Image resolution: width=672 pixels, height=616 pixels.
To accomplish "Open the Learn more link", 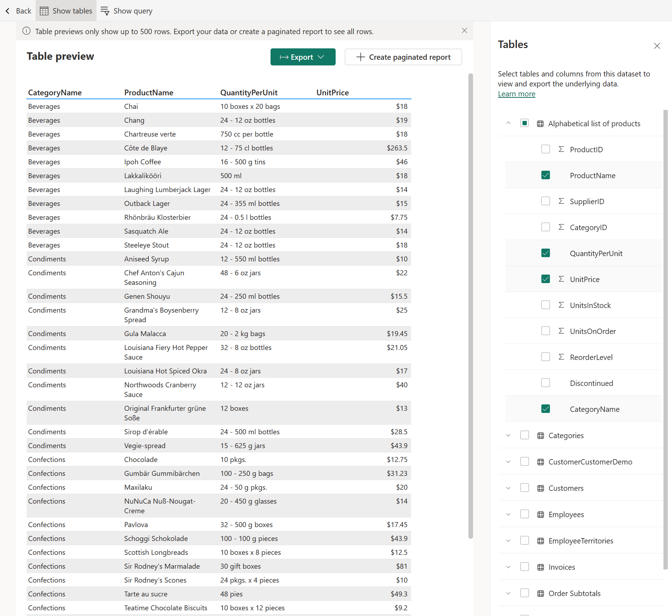I will (x=516, y=94).
